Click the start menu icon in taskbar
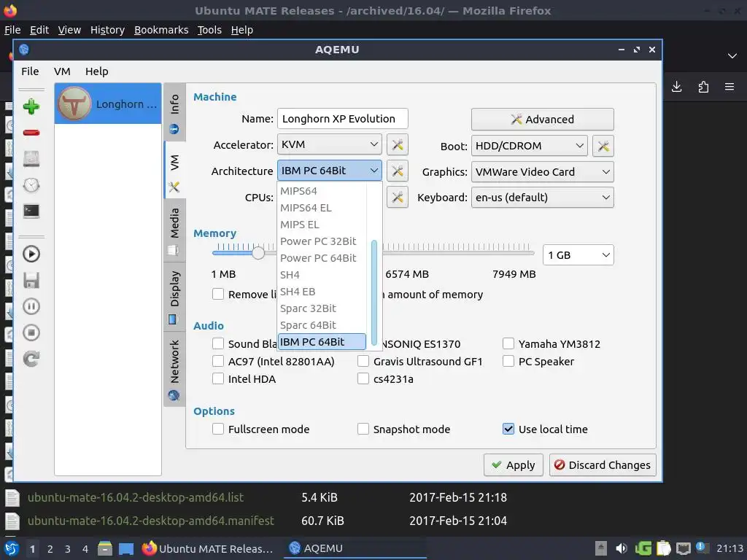This screenshot has width=747, height=560. pos(12,548)
